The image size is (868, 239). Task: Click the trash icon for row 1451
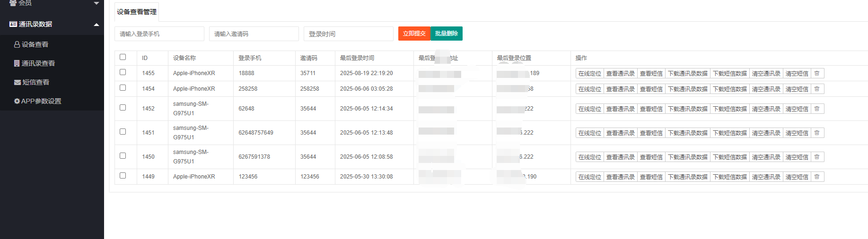(x=817, y=133)
